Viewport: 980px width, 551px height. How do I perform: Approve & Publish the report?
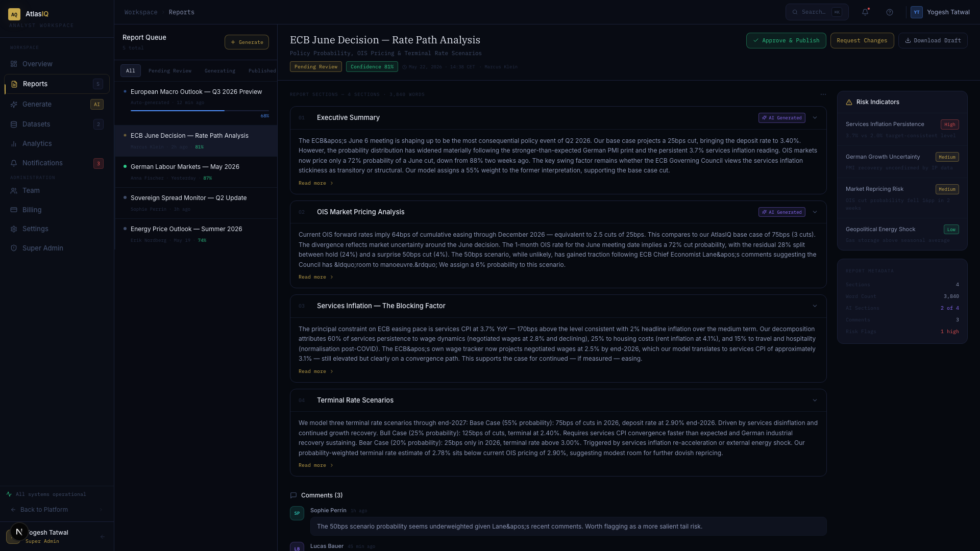[x=786, y=41]
